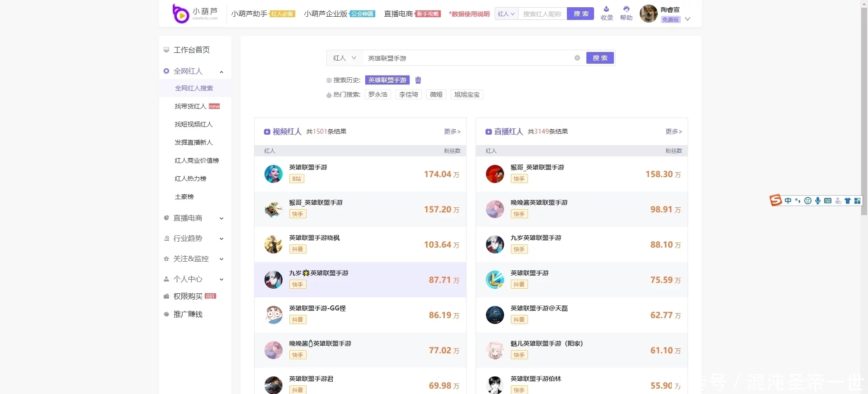Click the 小葫芦 logo in header
Screen dimensions: 868x394
click(x=195, y=14)
